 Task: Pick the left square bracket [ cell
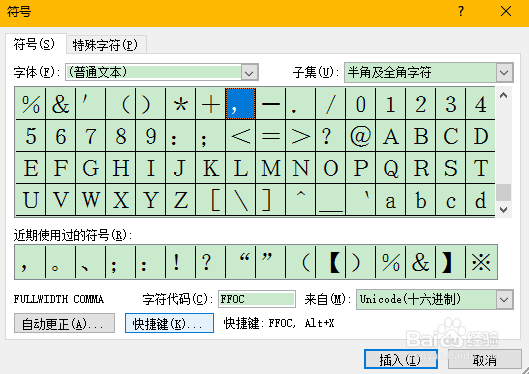coord(210,200)
